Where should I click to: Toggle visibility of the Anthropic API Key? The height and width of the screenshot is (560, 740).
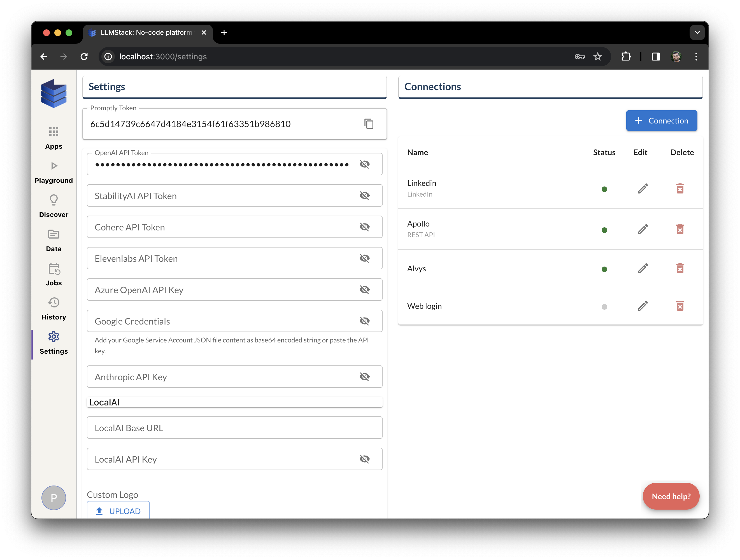pos(365,376)
